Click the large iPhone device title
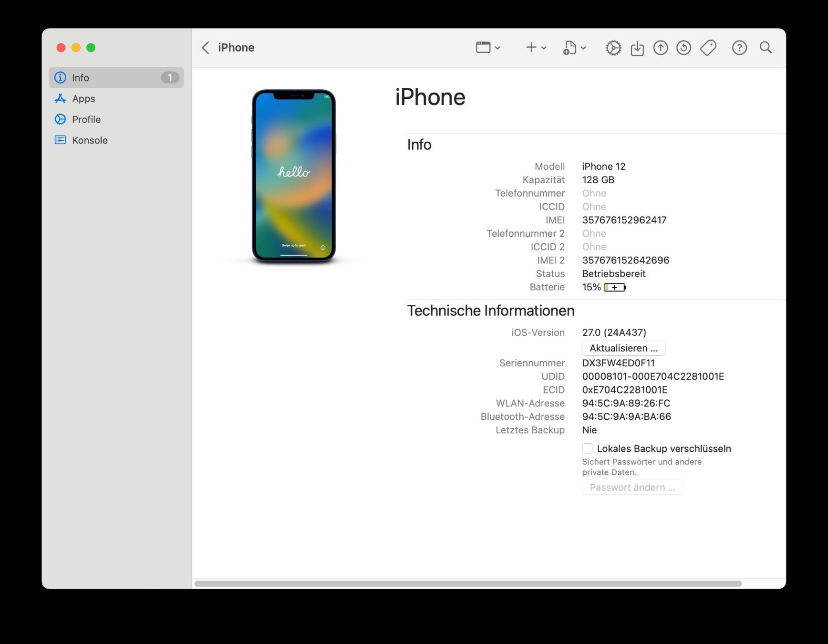Image resolution: width=828 pixels, height=644 pixels. [x=430, y=97]
